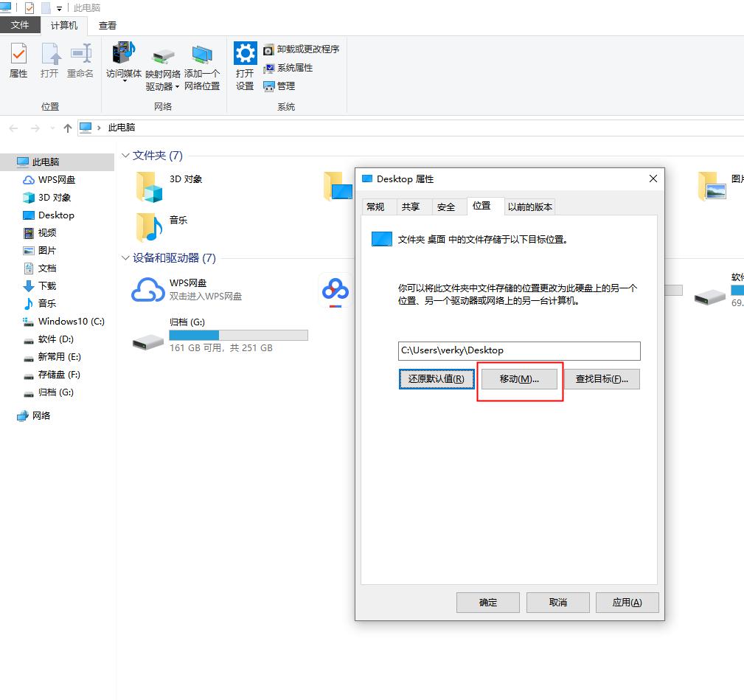Switch to 以前的版本 tab in dialog

click(530, 207)
